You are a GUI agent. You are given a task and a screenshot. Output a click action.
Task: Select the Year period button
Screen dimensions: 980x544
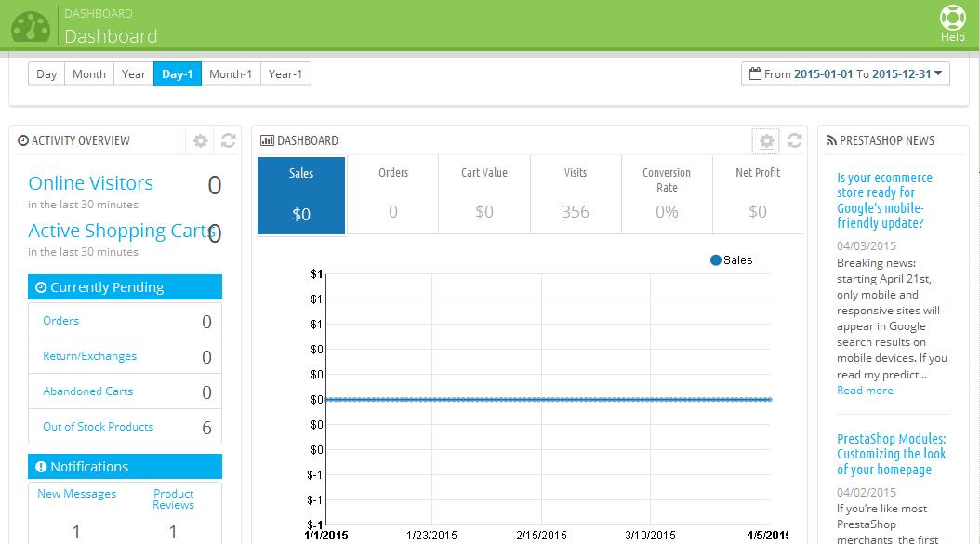[134, 73]
